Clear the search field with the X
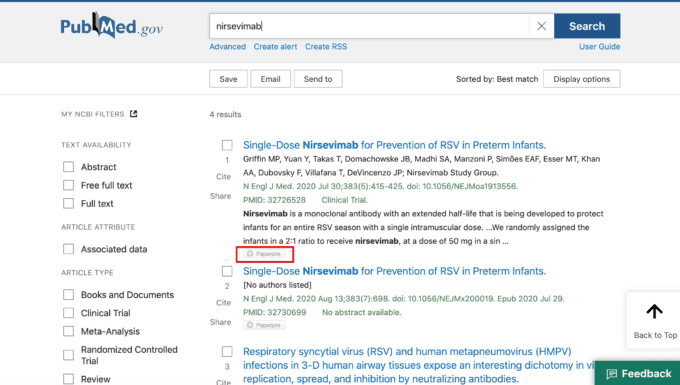The height and width of the screenshot is (385, 680). [541, 26]
